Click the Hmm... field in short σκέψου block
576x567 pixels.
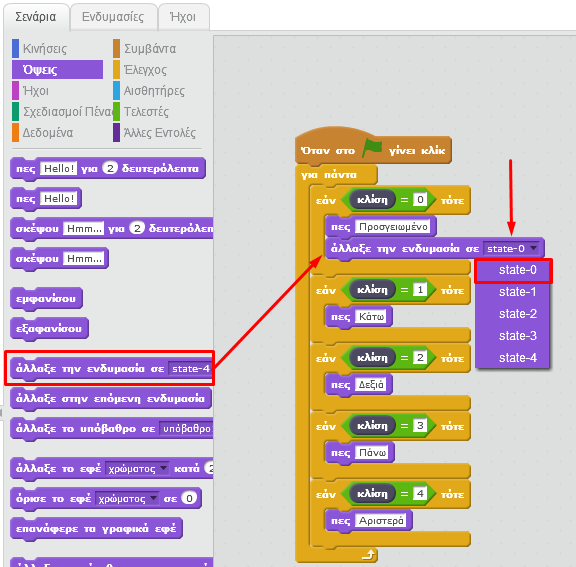[84, 259]
